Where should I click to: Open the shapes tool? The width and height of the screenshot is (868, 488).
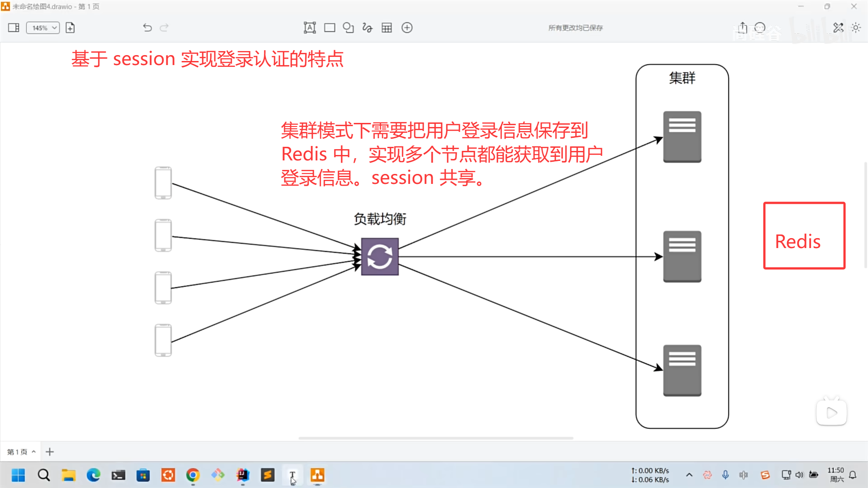[348, 28]
